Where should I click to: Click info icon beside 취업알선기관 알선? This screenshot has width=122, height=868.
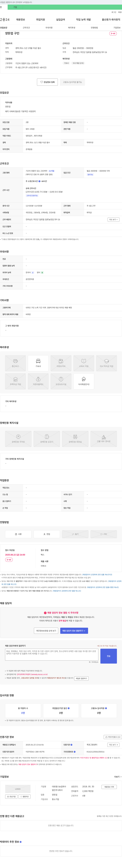tap(69, 708)
